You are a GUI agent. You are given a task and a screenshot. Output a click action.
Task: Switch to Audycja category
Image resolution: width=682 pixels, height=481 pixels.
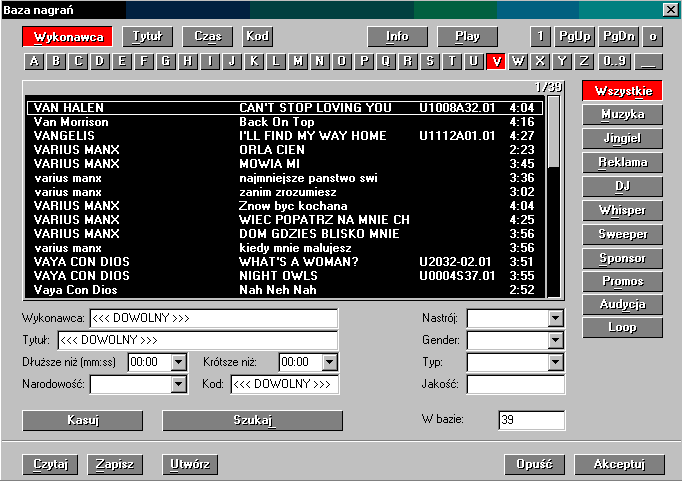[622, 304]
